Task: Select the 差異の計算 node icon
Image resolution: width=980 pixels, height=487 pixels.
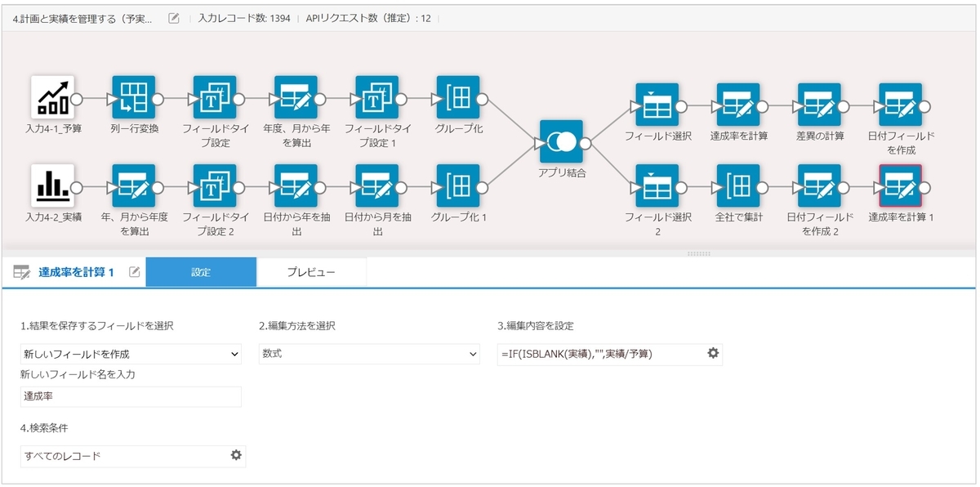Action: (820, 104)
